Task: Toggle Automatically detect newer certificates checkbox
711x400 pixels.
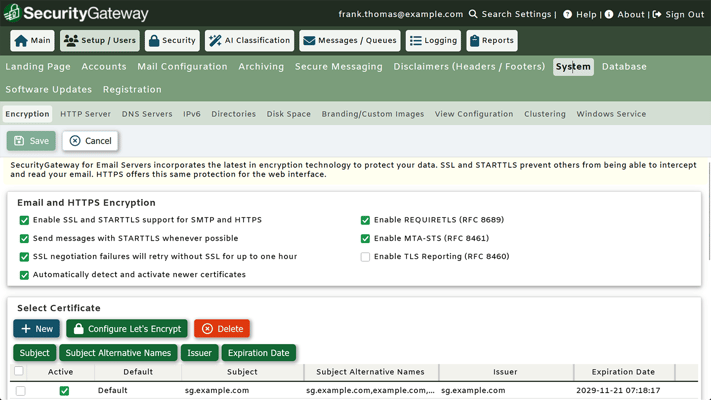Action: point(24,275)
